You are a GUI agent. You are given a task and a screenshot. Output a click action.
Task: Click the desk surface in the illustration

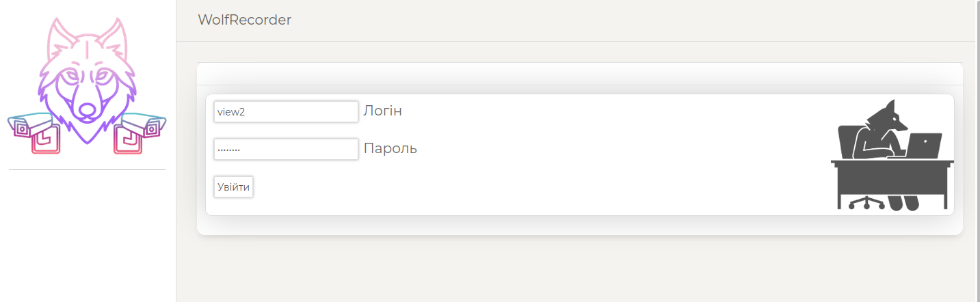[892, 163]
